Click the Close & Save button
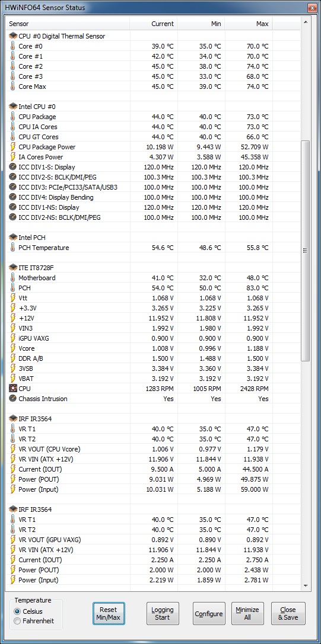 pos(288,614)
